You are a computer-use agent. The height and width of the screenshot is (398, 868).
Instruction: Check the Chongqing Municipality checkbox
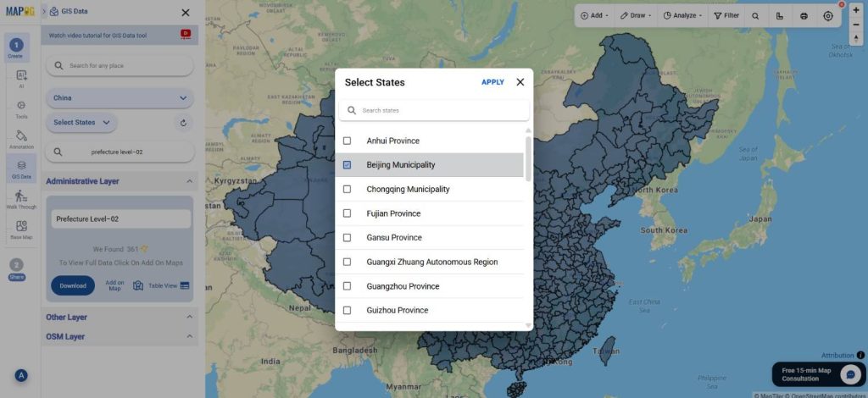[347, 189]
